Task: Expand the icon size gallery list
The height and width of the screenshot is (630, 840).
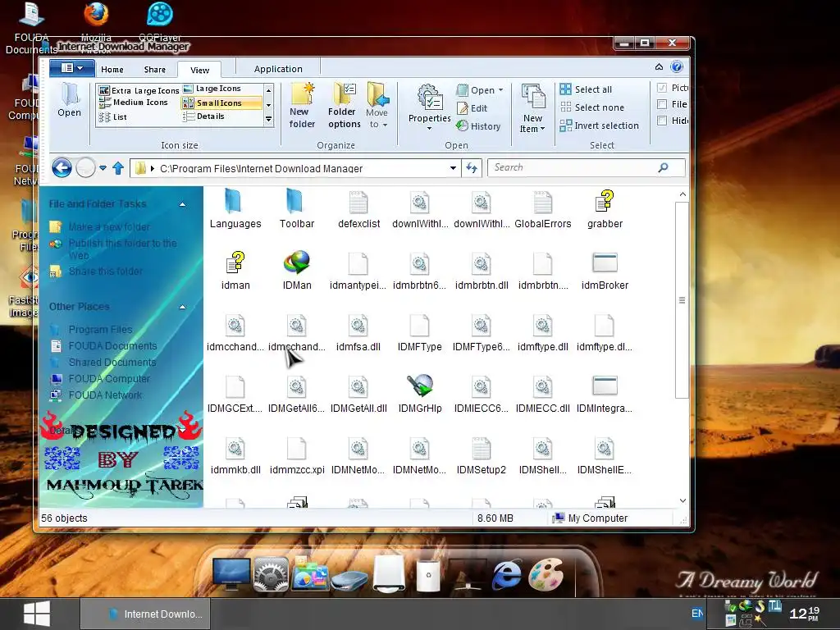Action: point(269,120)
